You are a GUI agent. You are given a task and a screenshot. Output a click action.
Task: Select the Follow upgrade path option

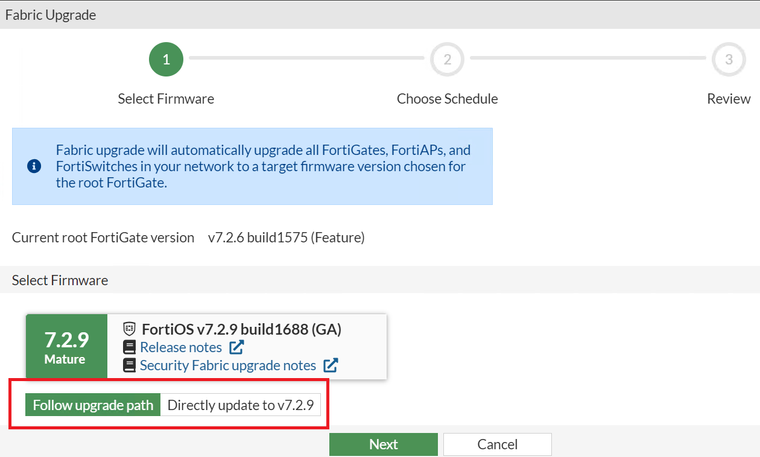pos(93,405)
